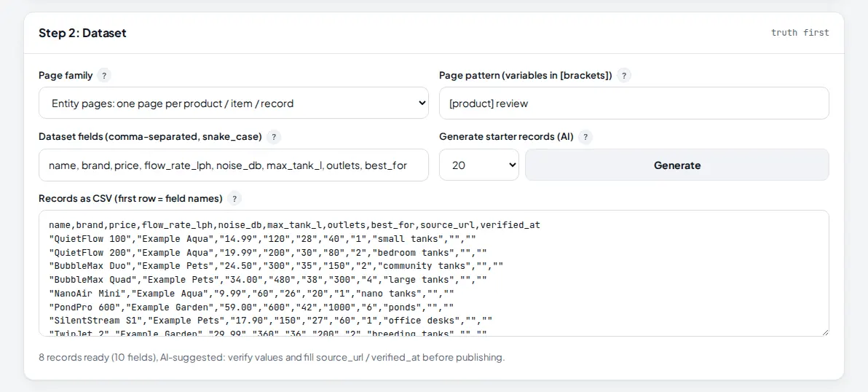This screenshot has width=868, height=392.
Task: Focus the Page pattern input field
Action: pos(634,103)
